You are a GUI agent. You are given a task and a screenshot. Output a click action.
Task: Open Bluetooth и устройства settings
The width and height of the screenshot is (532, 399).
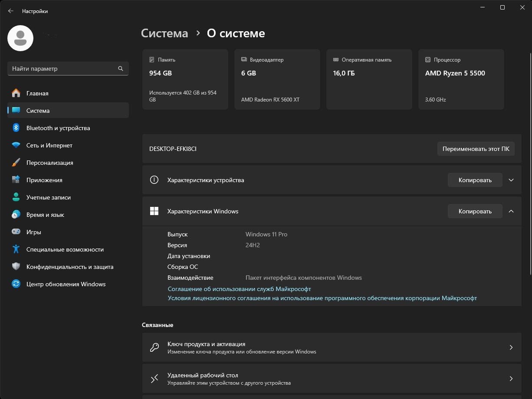68,128
